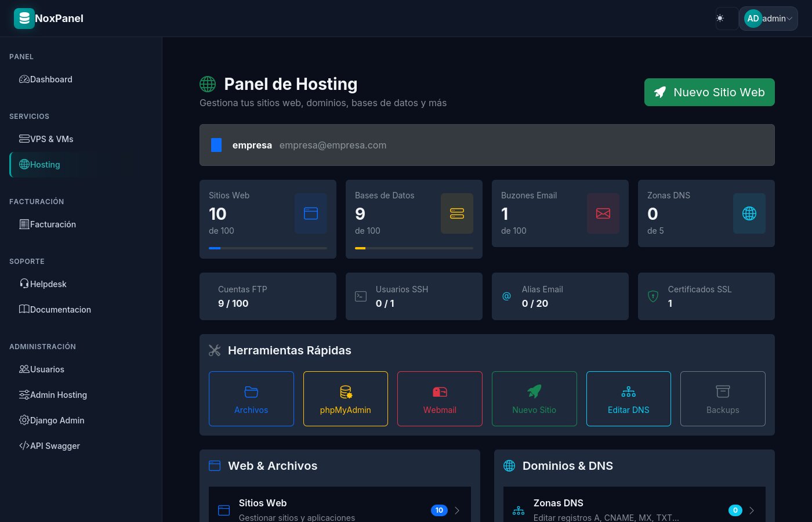This screenshot has height=522, width=812.
Task: Go to VPS & VMs section
Action: [51, 139]
